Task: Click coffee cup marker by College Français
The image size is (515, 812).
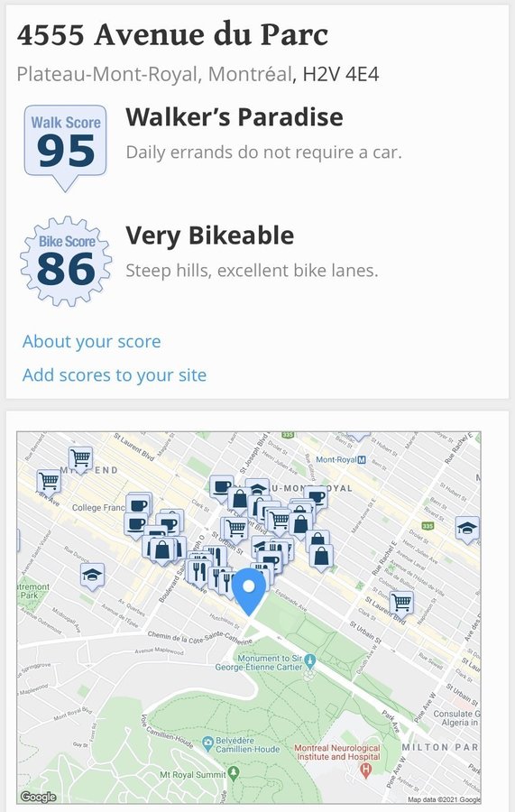Action: (x=138, y=504)
